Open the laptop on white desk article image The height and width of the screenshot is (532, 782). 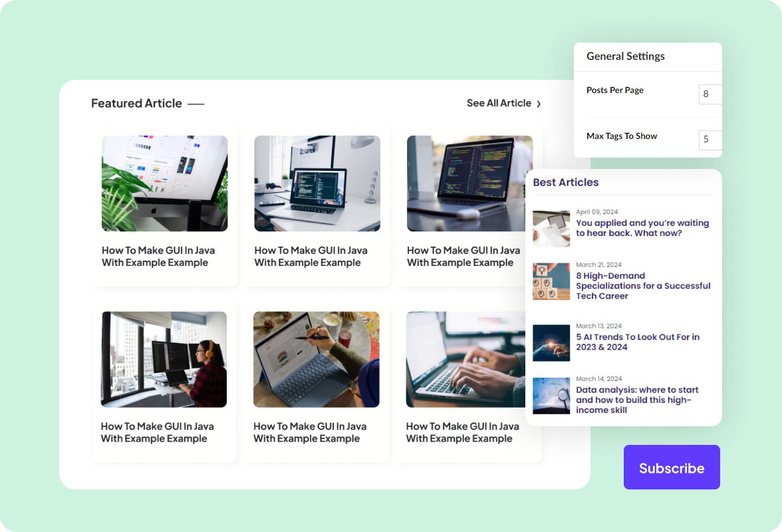point(317,184)
